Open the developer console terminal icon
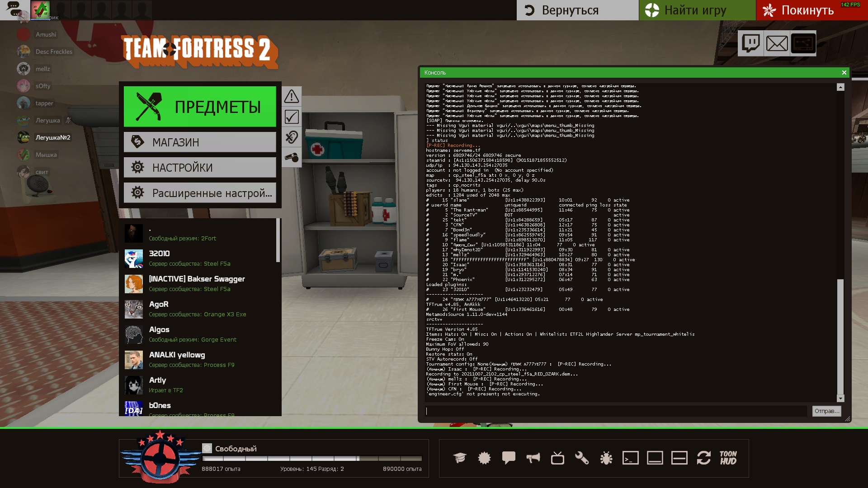Image resolution: width=868 pixels, height=488 pixels. click(x=631, y=458)
